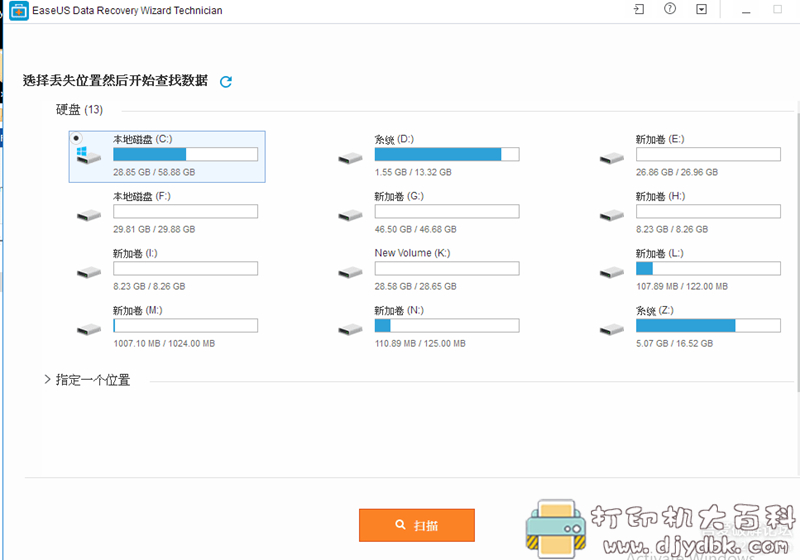Select the 新加卷 (E:) label
This screenshot has height=560, width=800.
point(660,139)
